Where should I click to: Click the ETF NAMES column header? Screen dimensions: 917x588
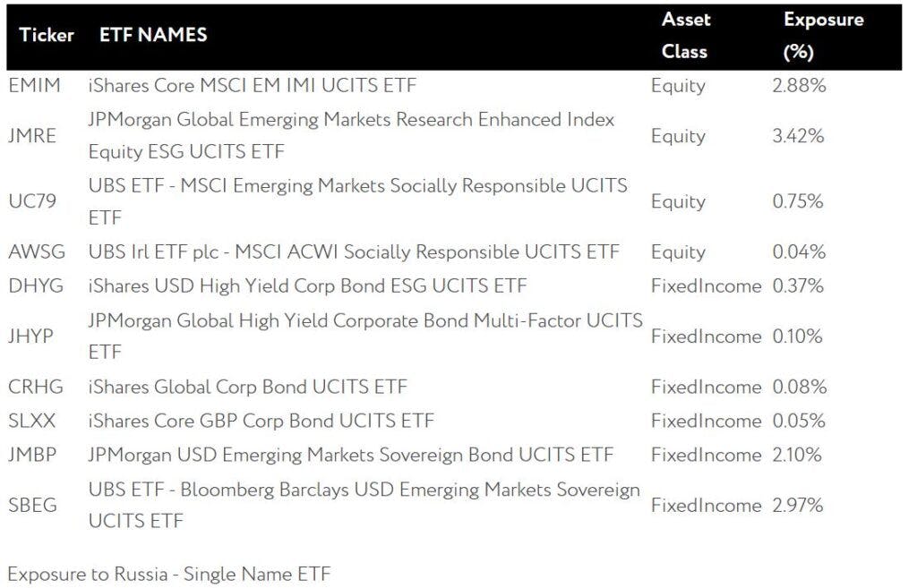click(153, 35)
